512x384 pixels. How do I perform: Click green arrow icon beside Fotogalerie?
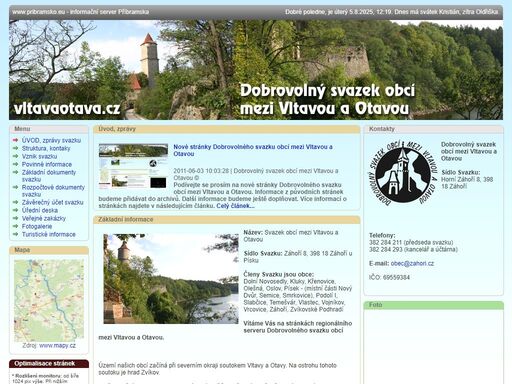(15, 226)
